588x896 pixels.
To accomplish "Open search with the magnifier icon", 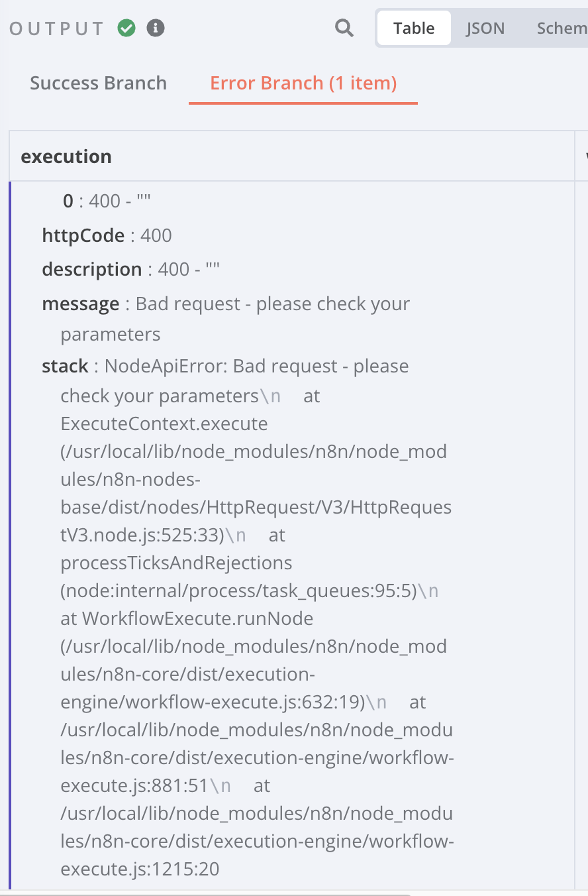I will [x=344, y=28].
